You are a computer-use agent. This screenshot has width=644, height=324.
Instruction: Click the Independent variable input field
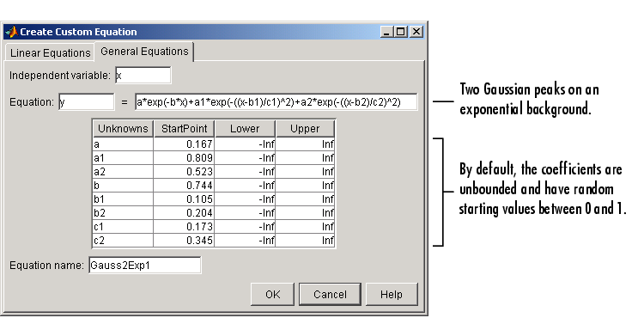[x=143, y=76]
